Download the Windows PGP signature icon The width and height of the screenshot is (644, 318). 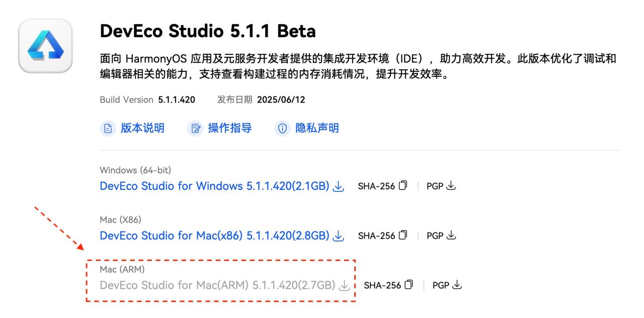451,186
